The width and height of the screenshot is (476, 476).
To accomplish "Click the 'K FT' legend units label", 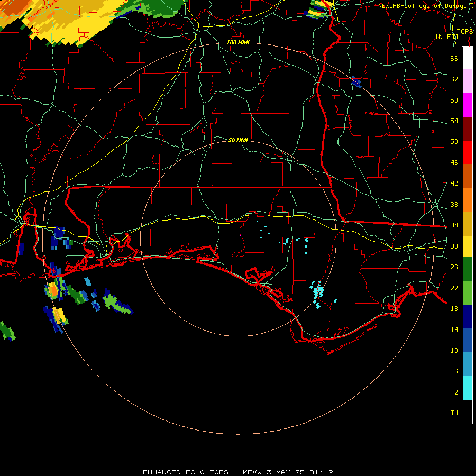I will (447, 36).
